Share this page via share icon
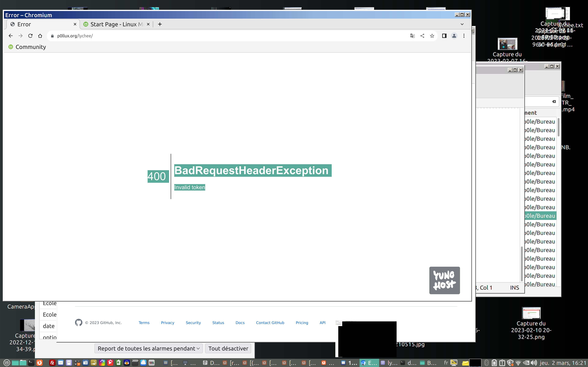The height and width of the screenshot is (367, 588). pos(422,36)
